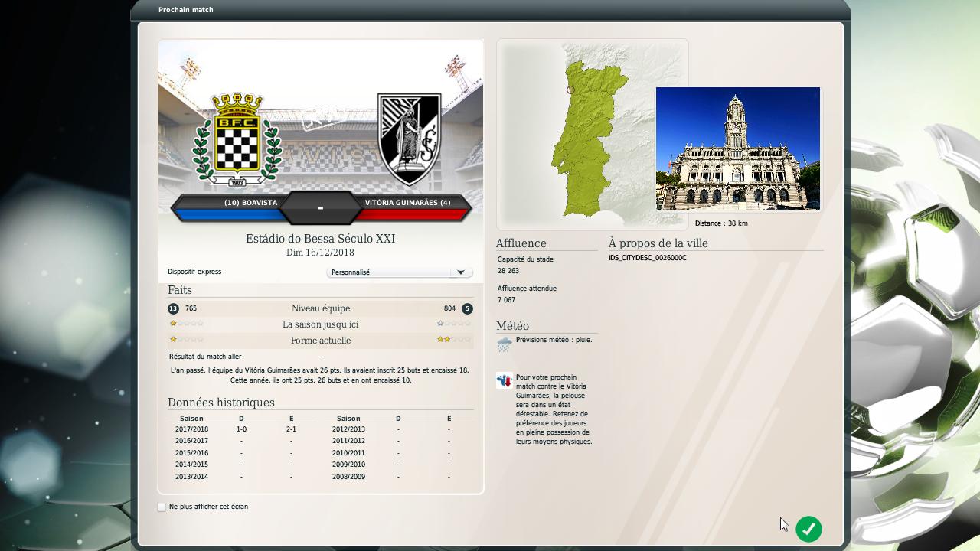980x551 pixels.
Task: Click the '2013/2014' season row
Action: (242, 477)
